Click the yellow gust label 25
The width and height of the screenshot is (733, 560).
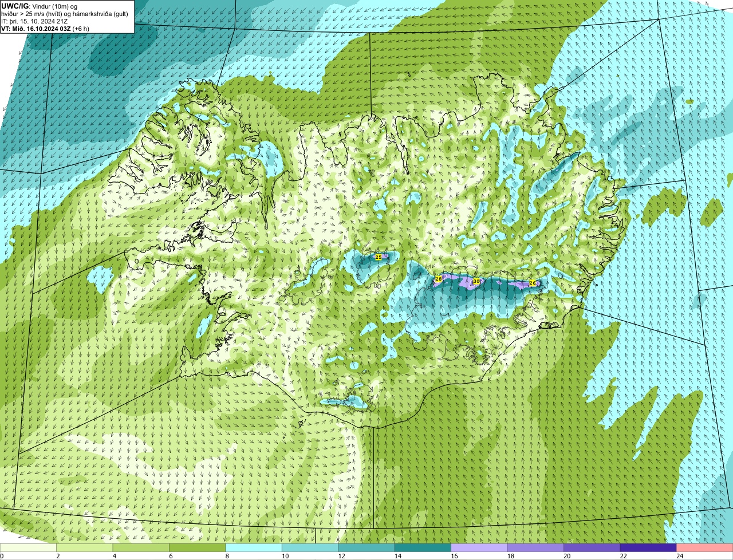click(x=378, y=257)
